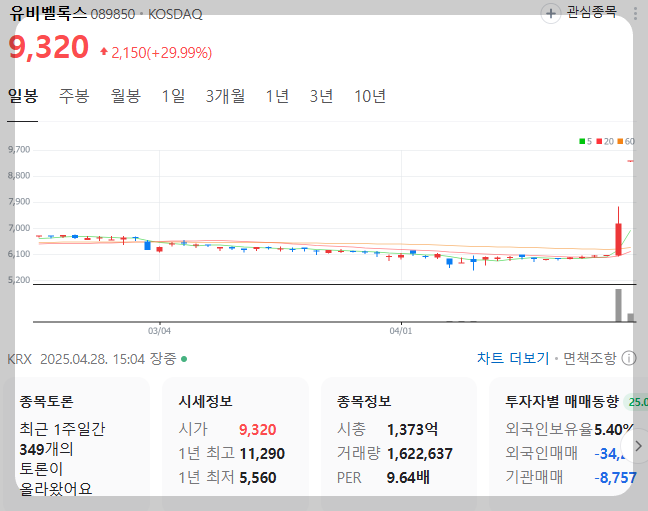The image size is (648, 511).
Task: Click the 기관매매 value -8,757
Action: click(615, 478)
